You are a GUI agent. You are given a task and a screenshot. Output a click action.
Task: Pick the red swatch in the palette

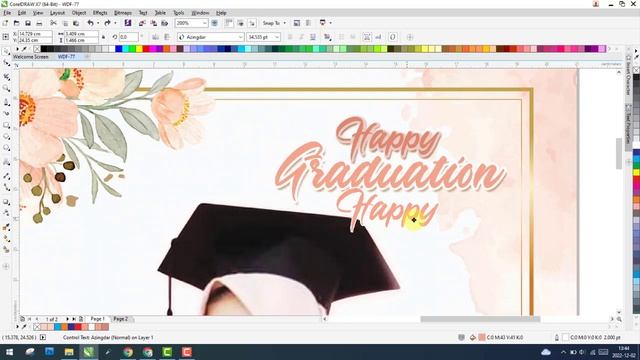(146, 49)
